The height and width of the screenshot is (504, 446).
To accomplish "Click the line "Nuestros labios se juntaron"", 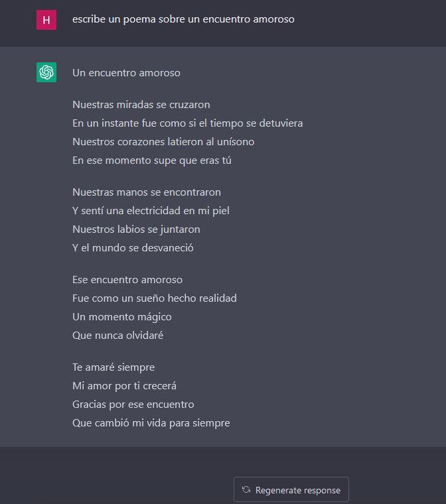I will click(136, 229).
